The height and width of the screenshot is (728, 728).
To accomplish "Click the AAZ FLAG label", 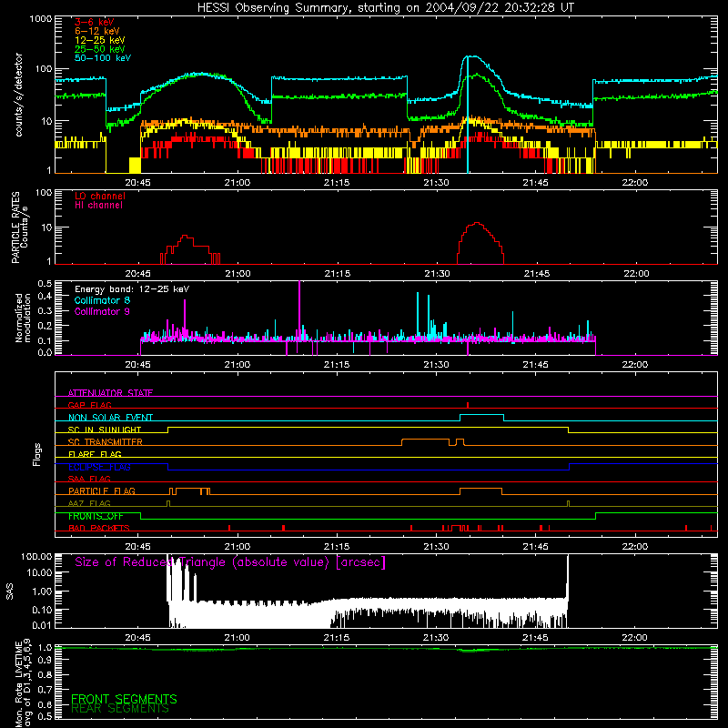I will coord(89,503).
